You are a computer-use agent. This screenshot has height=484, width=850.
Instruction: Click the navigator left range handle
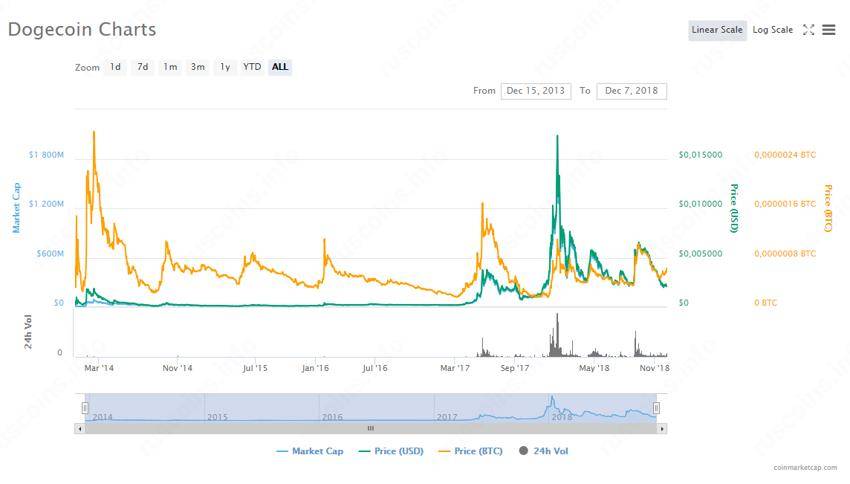(85, 408)
